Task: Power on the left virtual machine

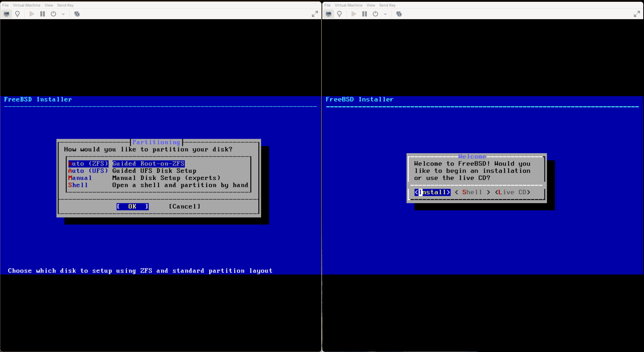Action: pos(32,14)
